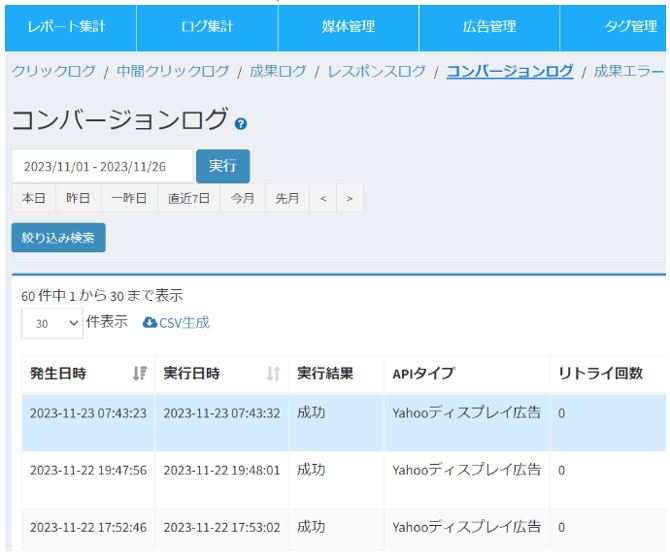
Task: Click the date range input field
Action: click(x=102, y=166)
